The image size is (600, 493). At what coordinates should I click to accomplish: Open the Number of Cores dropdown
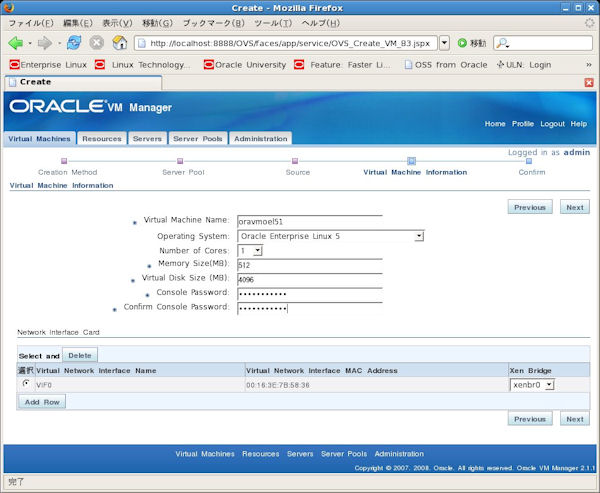[x=258, y=250]
